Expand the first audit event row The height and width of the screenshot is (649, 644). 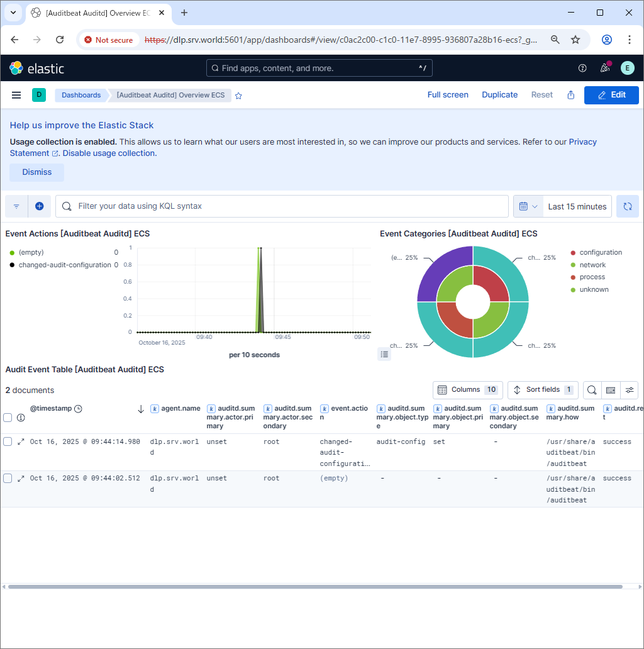[21, 441]
